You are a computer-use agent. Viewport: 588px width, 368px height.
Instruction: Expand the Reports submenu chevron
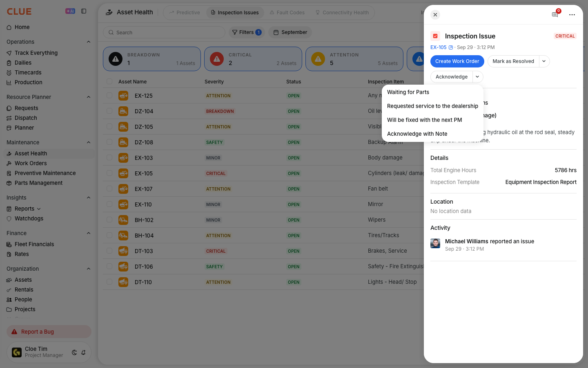click(x=39, y=209)
